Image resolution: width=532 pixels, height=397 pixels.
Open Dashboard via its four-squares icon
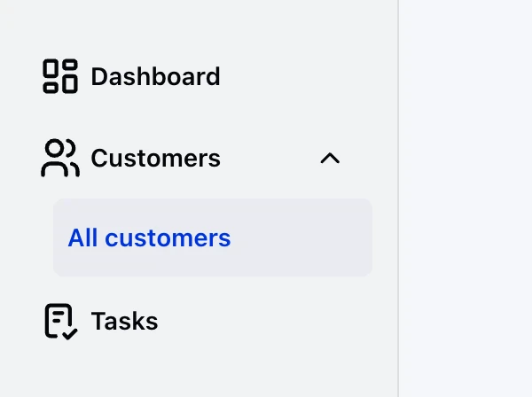60,76
